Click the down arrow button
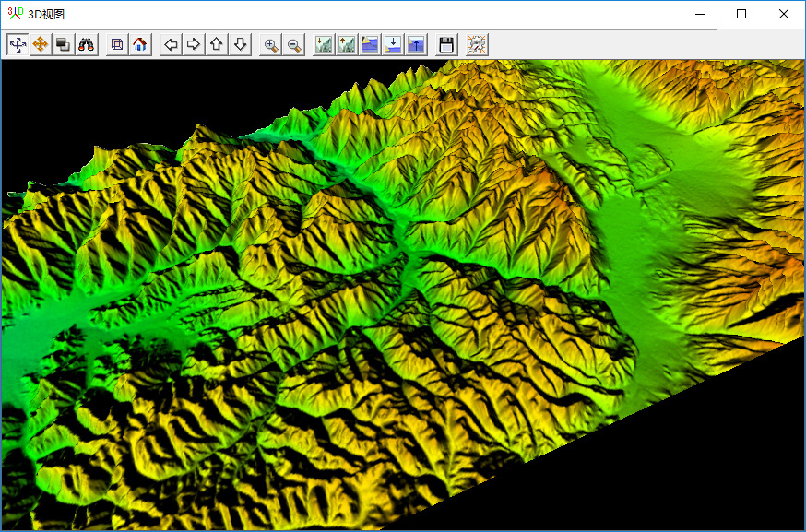The image size is (806, 532). point(240,44)
